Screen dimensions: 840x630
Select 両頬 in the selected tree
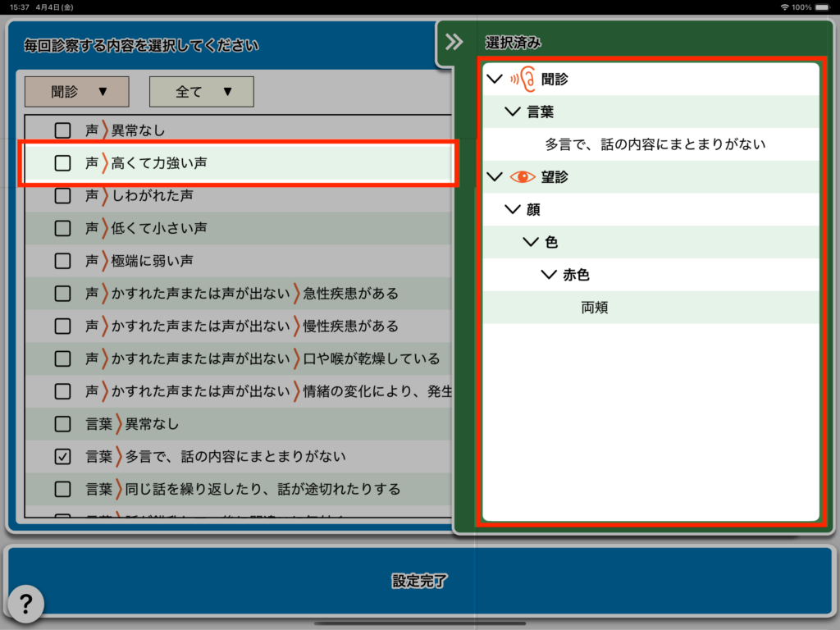tap(595, 308)
